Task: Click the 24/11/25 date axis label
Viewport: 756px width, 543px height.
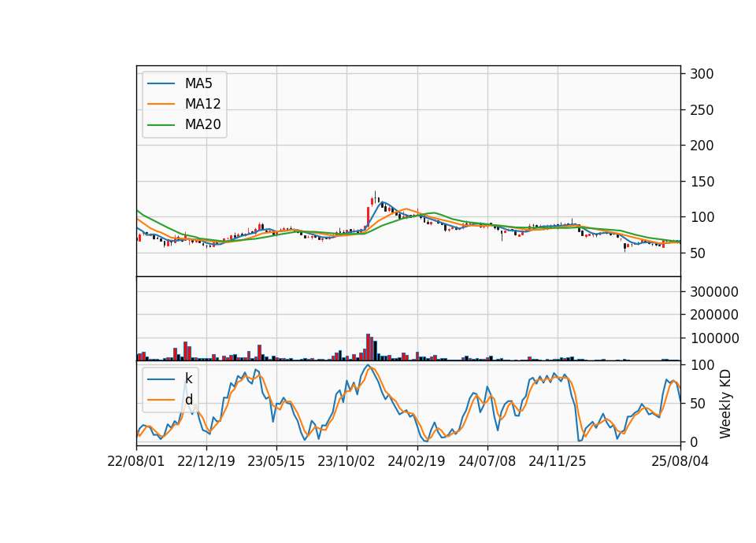Action: 558,461
